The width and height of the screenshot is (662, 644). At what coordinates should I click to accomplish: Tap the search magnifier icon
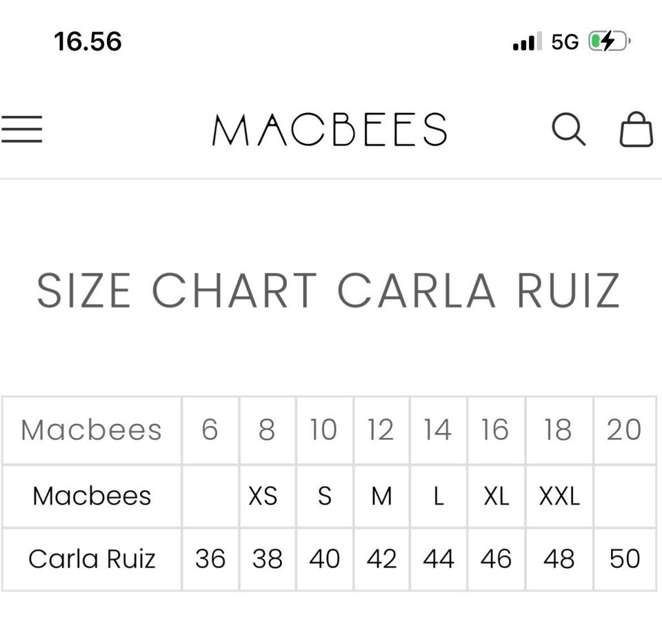pyautogui.click(x=568, y=129)
